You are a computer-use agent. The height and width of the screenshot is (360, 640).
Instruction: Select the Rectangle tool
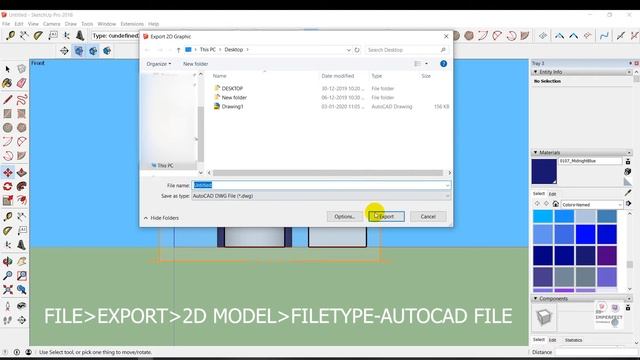point(7,114)
